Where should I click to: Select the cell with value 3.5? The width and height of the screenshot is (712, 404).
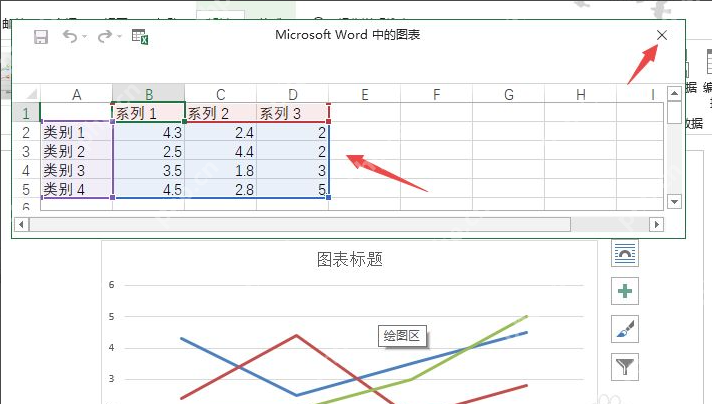point(149,170)
